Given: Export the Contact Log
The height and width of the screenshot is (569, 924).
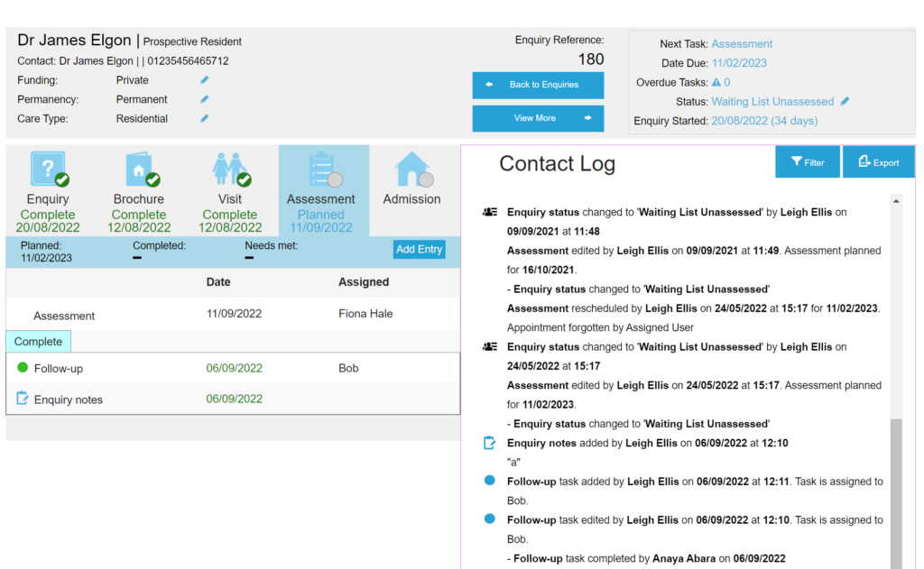Looking at the screenshot, I should coord(879,162).
